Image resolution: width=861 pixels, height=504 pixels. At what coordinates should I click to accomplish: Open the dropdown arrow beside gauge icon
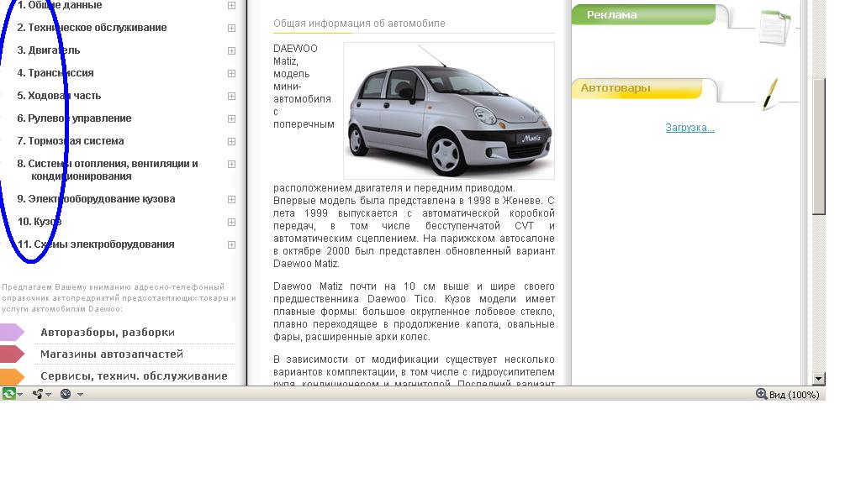click(80, 394)
